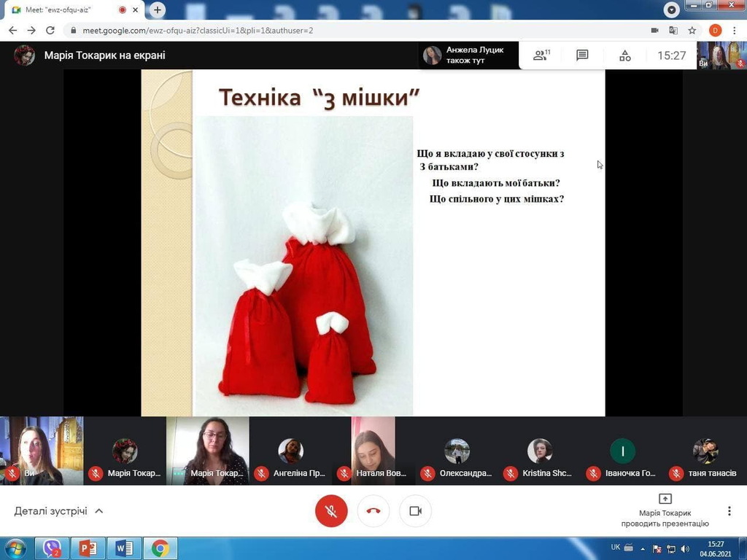Click the translate page icon in address bar

click(x=673, y=31)
